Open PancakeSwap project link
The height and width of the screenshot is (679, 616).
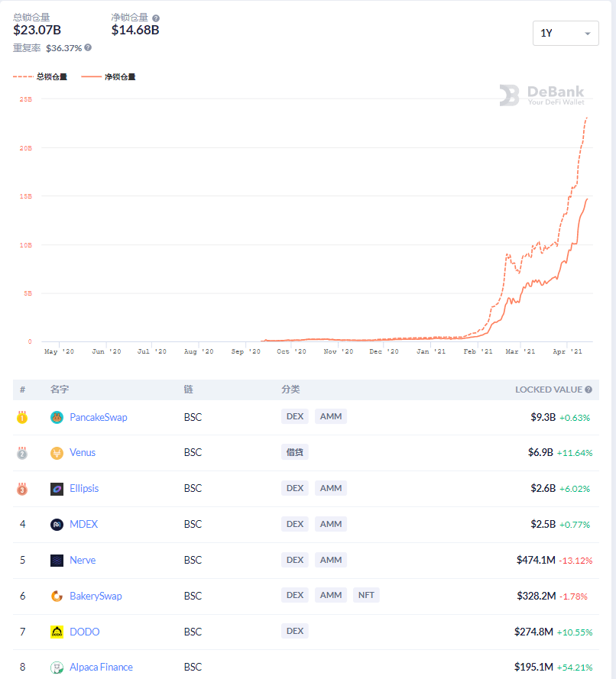click(x=99, y=418)
